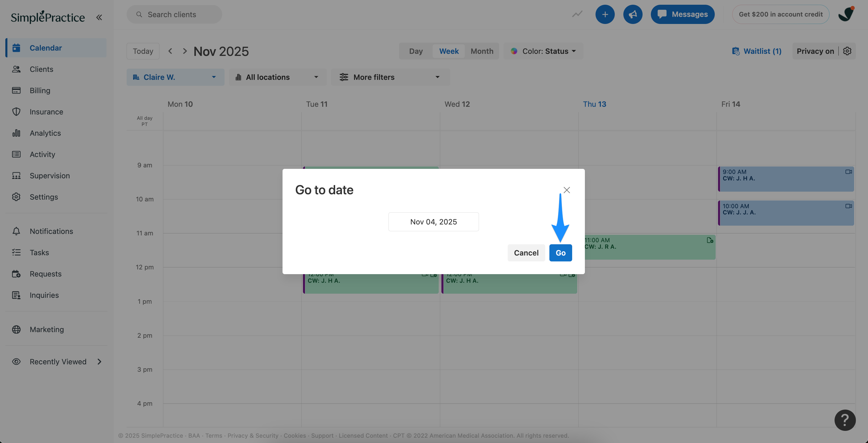The height and width of the screenshot is (443, 868).
Task: Click the Today button
Action: pos(143,51)
